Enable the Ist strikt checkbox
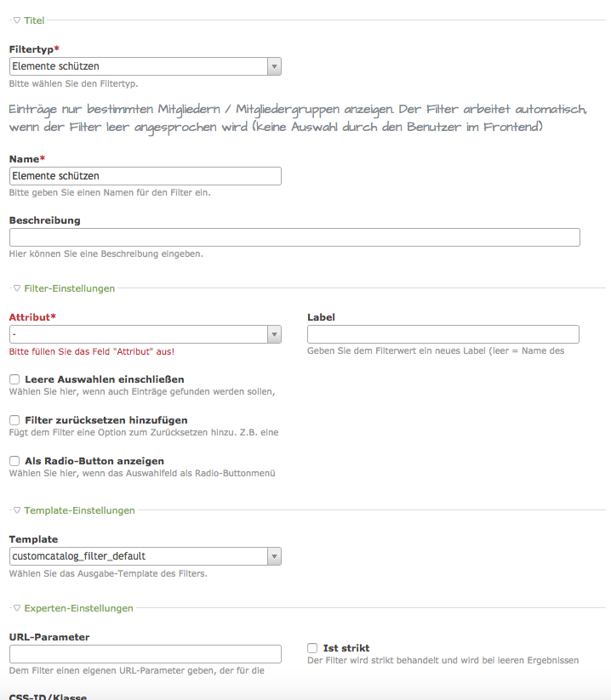611x700 pixels. point(313,648)
